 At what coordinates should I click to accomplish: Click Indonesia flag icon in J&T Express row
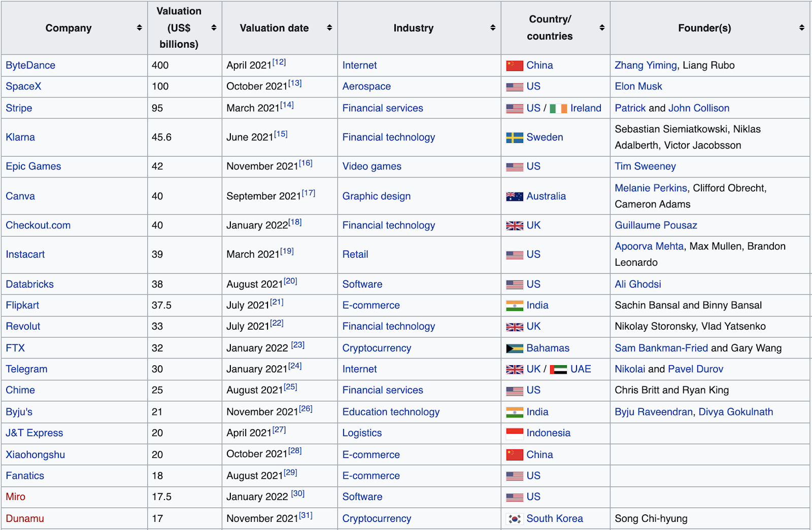(515, 434)
